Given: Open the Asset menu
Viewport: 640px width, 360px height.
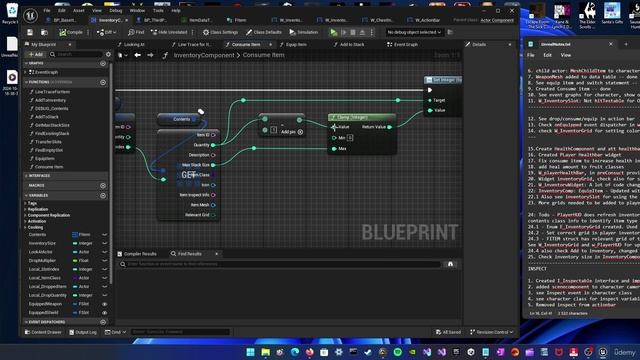Looking at the screenshot, I should coord(79,11).
